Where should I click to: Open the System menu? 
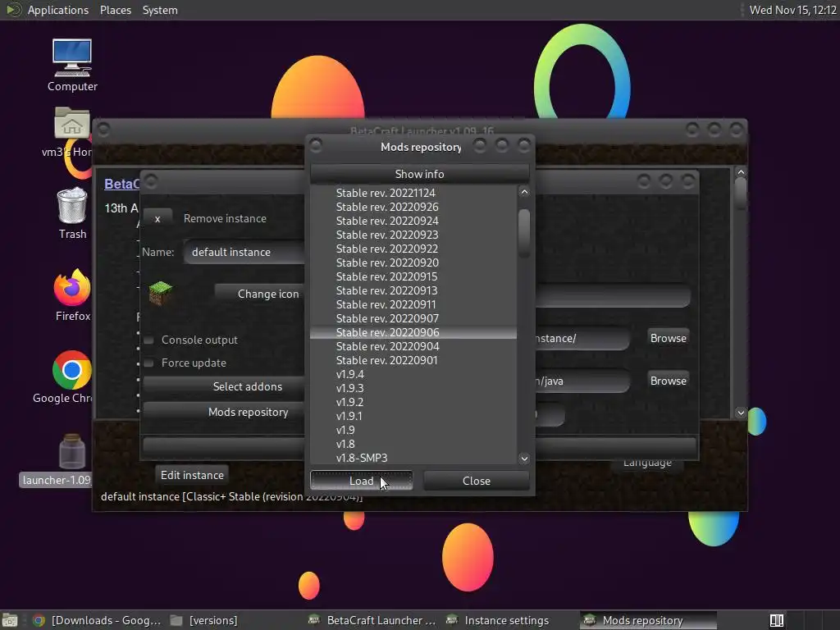coord(160,10)
